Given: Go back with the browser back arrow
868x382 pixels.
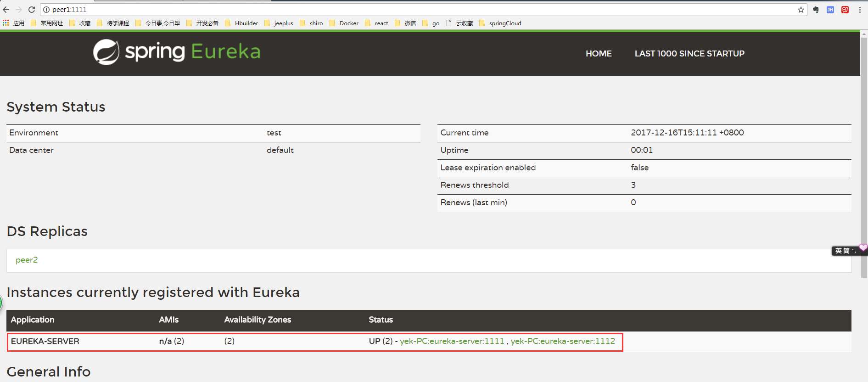Looking at the screenshot, I should click(x=6, y=10).
